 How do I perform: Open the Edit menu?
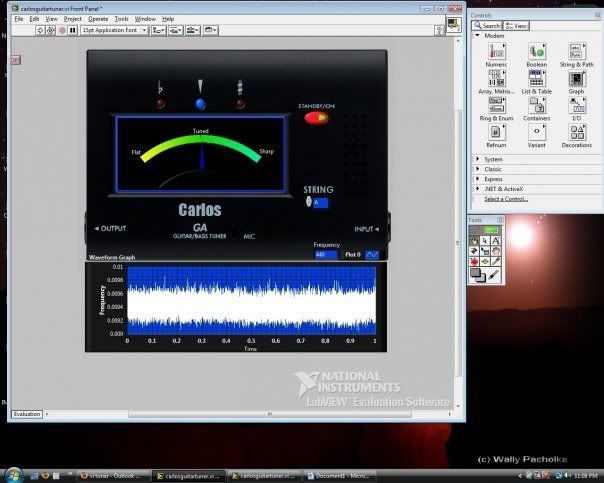(34, 19)
